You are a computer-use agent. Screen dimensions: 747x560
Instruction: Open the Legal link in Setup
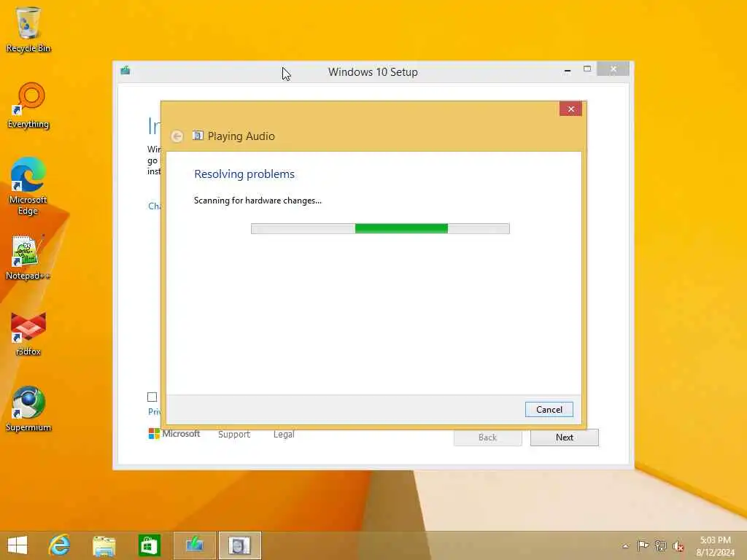(284, 435)
